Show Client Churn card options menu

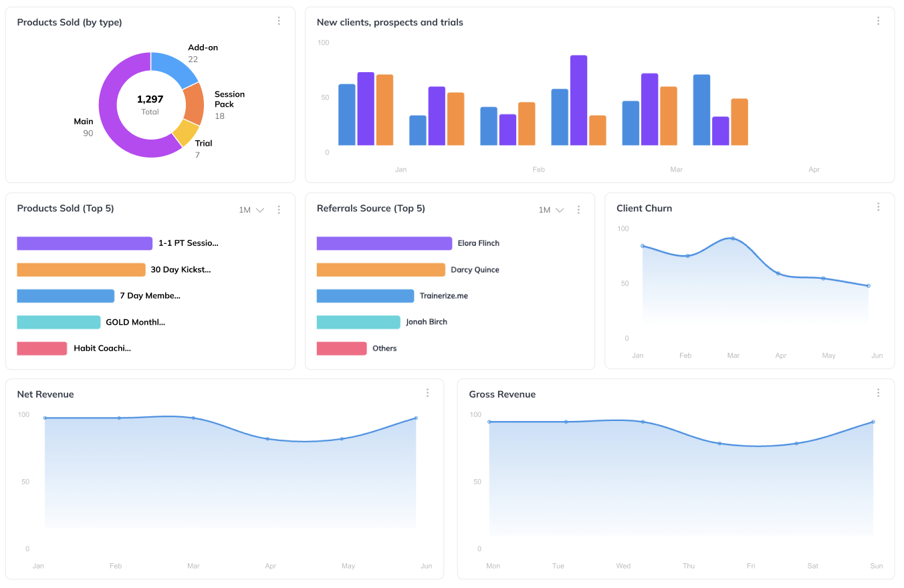pos(878,207)
